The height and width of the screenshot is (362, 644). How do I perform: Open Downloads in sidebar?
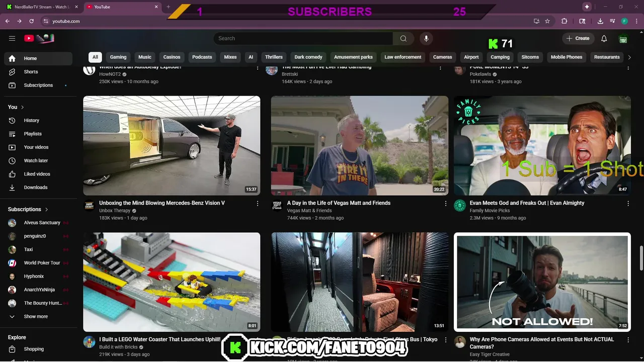pyautogui.click(x=38, y=188)
